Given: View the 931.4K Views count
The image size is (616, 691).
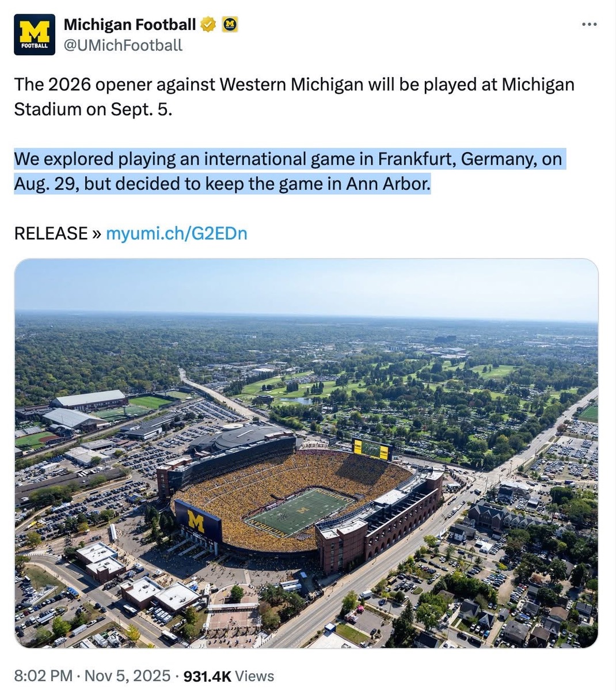Looking at the screenshot, I should click(228, 675).
